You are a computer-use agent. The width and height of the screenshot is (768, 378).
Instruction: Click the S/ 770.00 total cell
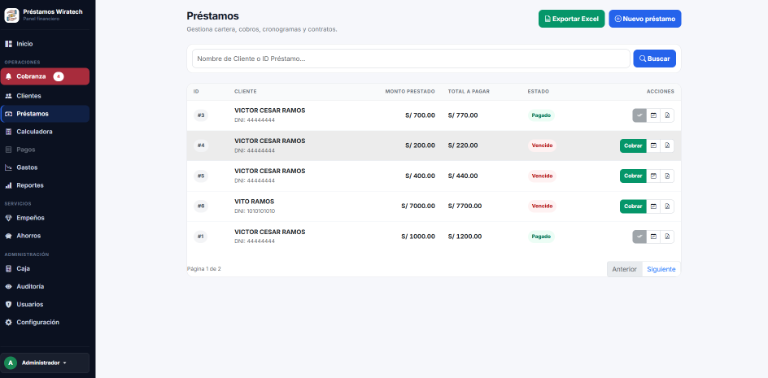coord(463,116)
